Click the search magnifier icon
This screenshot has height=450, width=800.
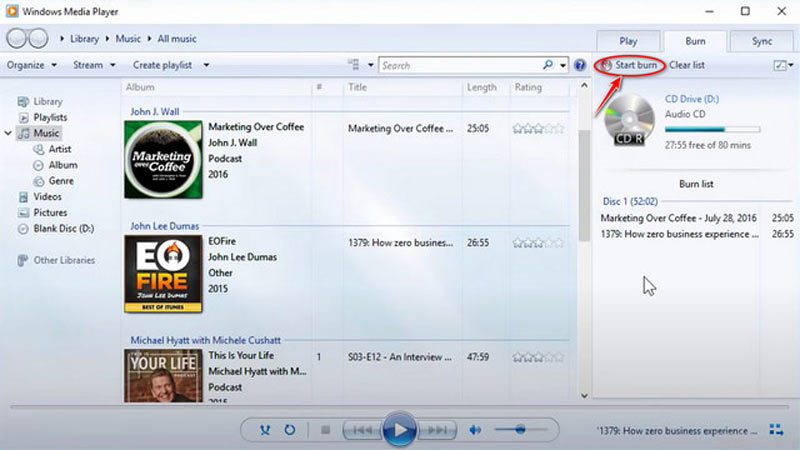[547, 65]
